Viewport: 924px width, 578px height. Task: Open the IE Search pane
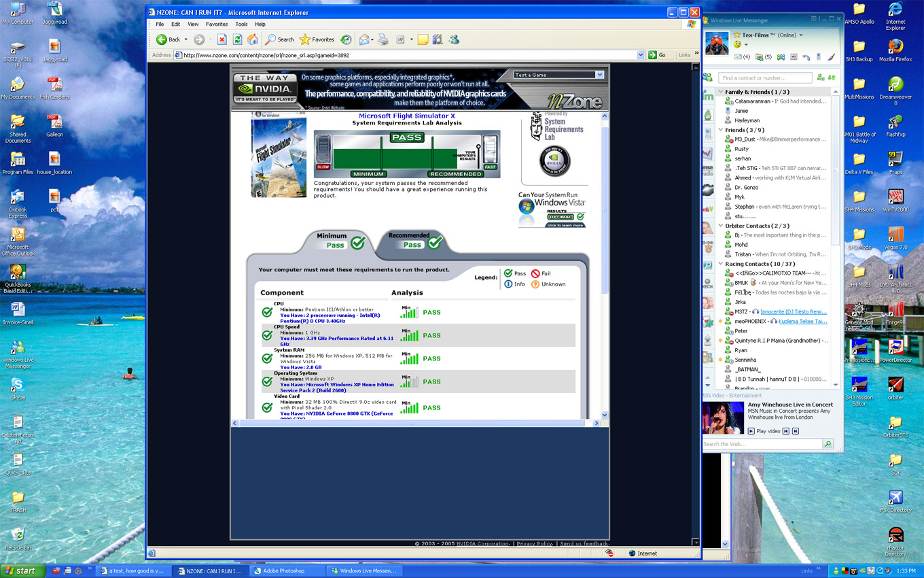[280, 39]
